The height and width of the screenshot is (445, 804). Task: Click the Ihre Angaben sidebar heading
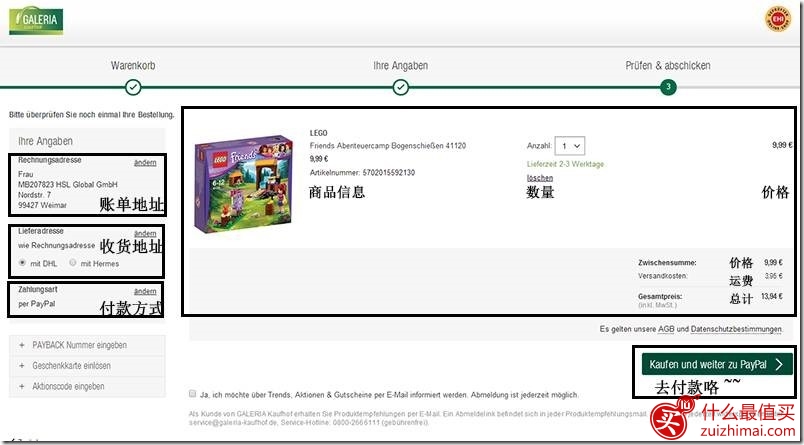click(x=45, y=141)
